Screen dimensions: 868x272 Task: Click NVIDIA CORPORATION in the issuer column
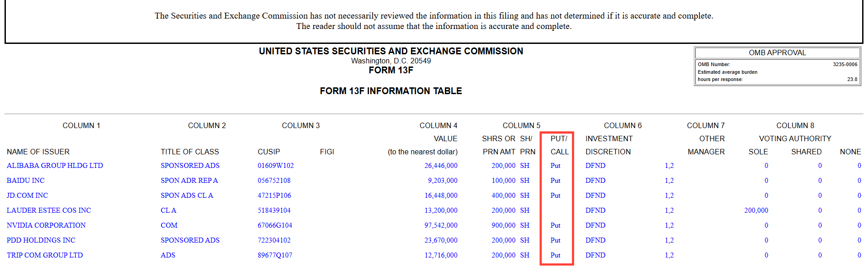46,225
